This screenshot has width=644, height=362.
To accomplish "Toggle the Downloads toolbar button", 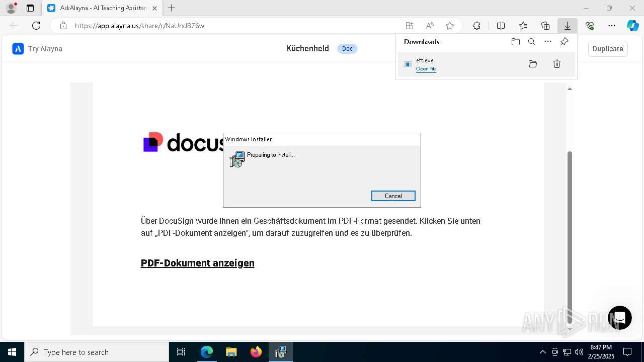I will (567, 26).
